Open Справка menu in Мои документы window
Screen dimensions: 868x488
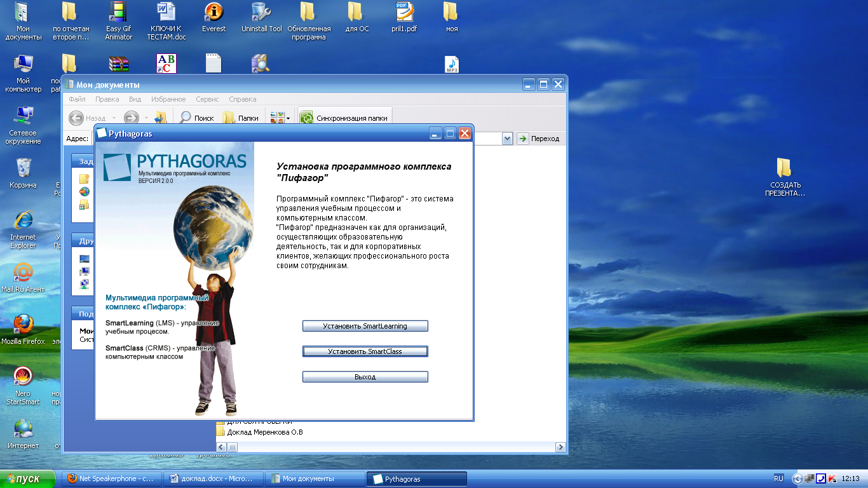point(242,99)
